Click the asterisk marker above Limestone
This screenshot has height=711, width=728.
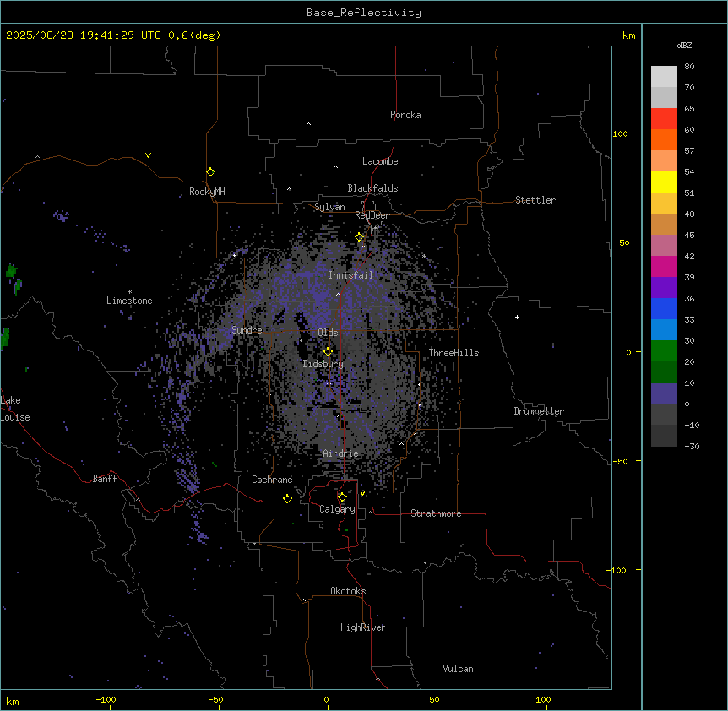(x=129, y=292)
